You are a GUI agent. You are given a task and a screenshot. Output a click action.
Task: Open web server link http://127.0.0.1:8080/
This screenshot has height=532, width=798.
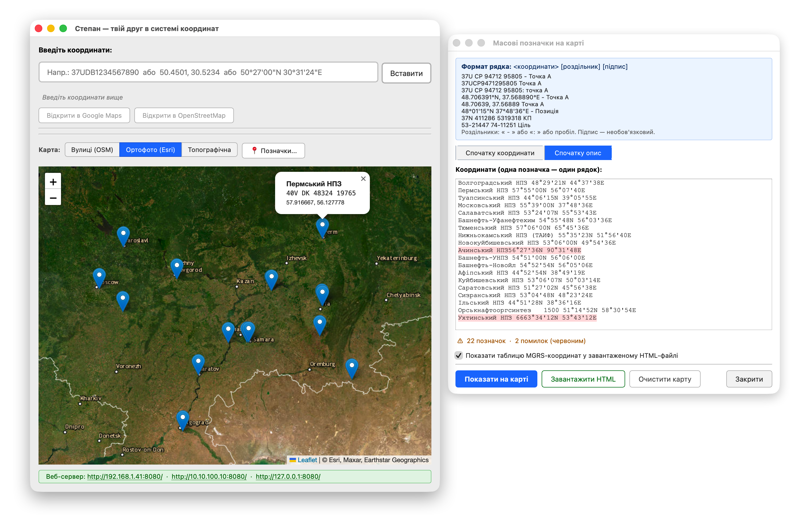[288, 476]
